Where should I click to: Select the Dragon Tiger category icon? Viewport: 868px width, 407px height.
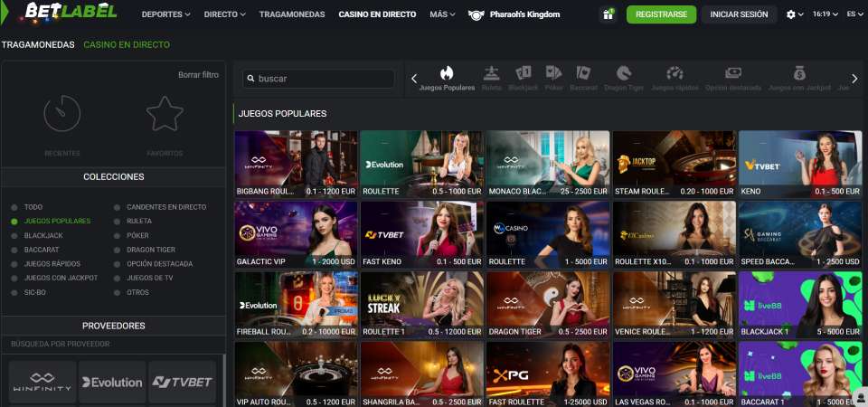pos(624,73)
